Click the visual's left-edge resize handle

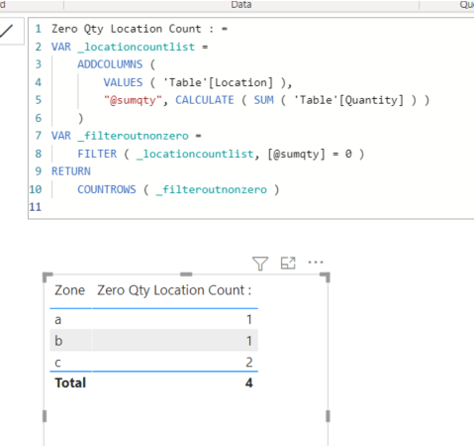point(44,416)
